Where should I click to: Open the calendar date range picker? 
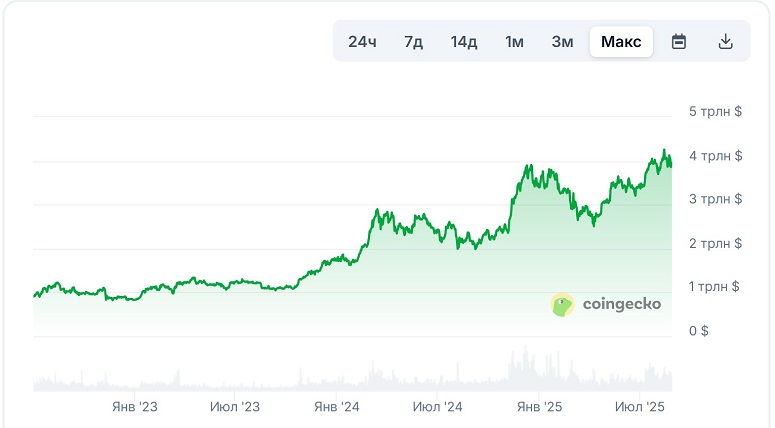679,42
